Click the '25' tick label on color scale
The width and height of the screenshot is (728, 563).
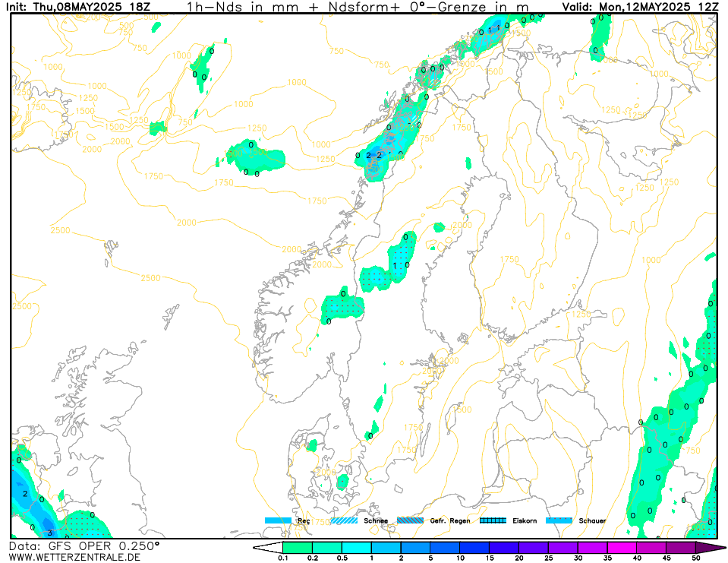pos(548,558)
